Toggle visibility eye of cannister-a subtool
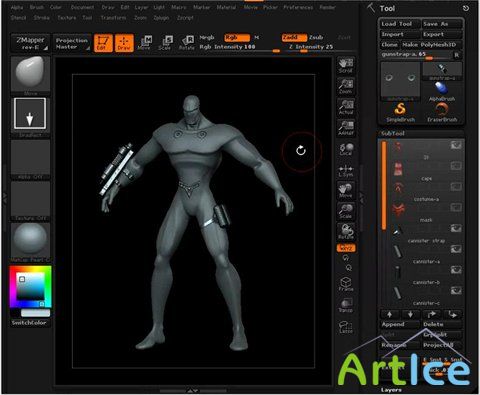The image size is (480, 395). pos(456,249)
